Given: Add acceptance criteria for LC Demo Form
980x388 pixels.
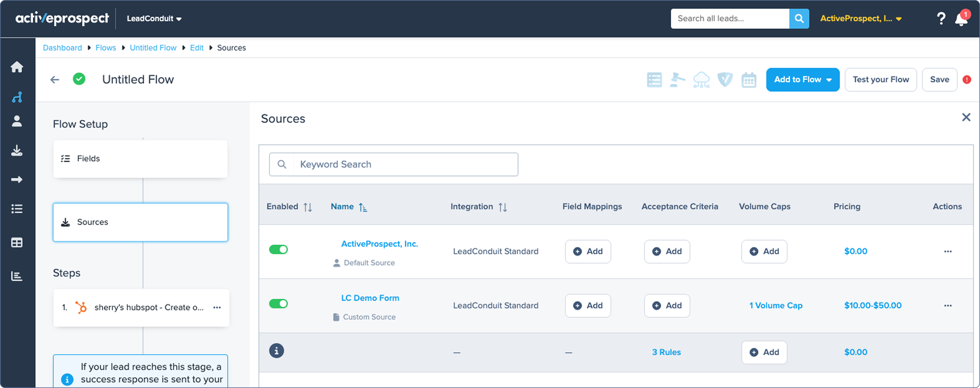Looking at the screenshot, I should coord(667,305).
